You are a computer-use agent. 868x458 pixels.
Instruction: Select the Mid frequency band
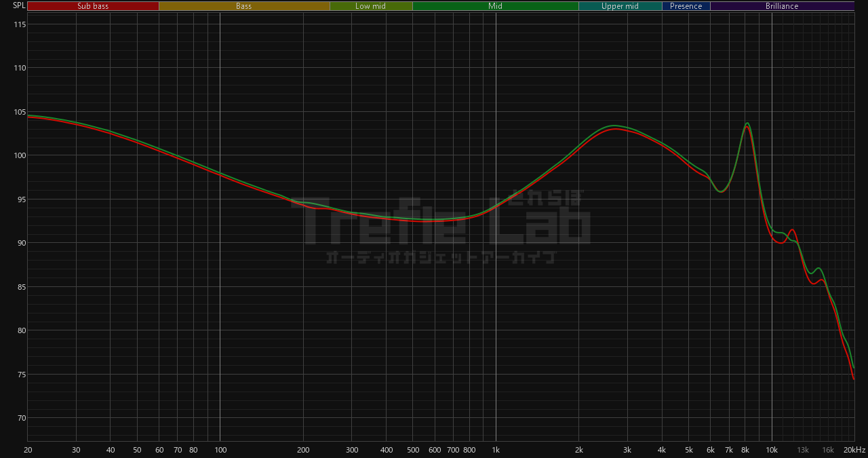click(x=495, y=5)
